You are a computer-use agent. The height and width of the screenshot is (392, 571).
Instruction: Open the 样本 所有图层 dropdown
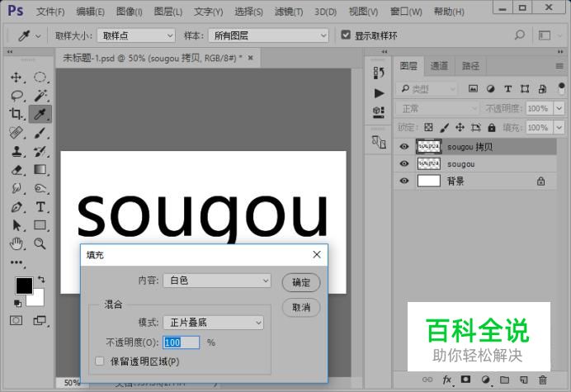(268, 35)
